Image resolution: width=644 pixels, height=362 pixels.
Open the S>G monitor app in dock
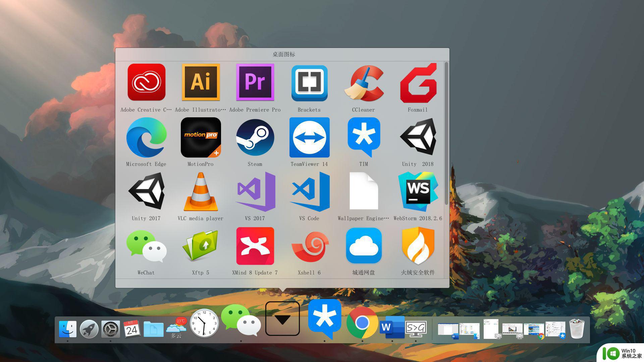point(416,329)
